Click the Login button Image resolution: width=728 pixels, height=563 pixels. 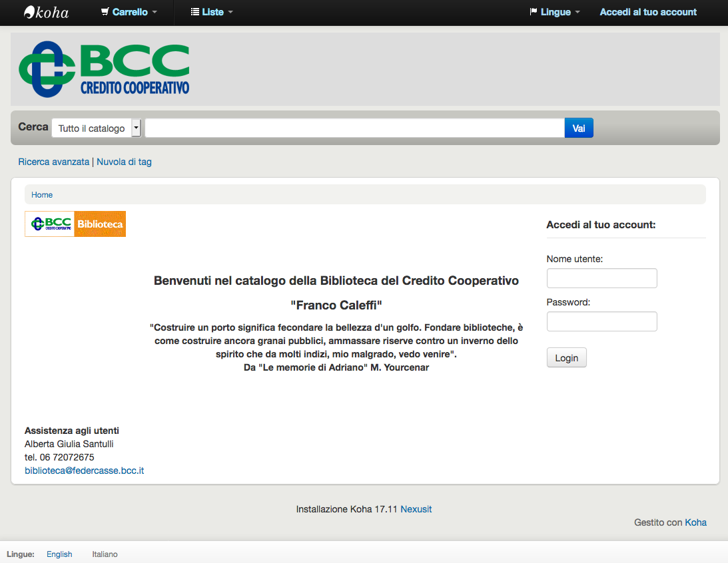coord(566,357)
